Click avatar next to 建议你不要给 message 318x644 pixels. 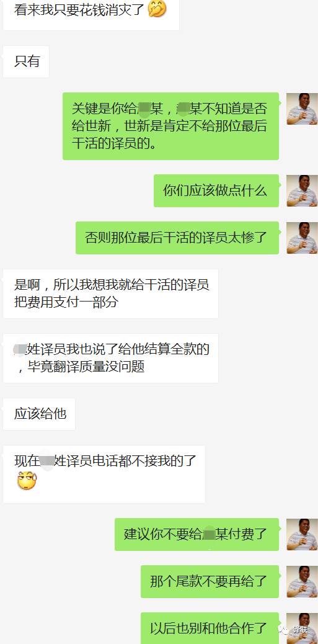(x=302, y=534)
